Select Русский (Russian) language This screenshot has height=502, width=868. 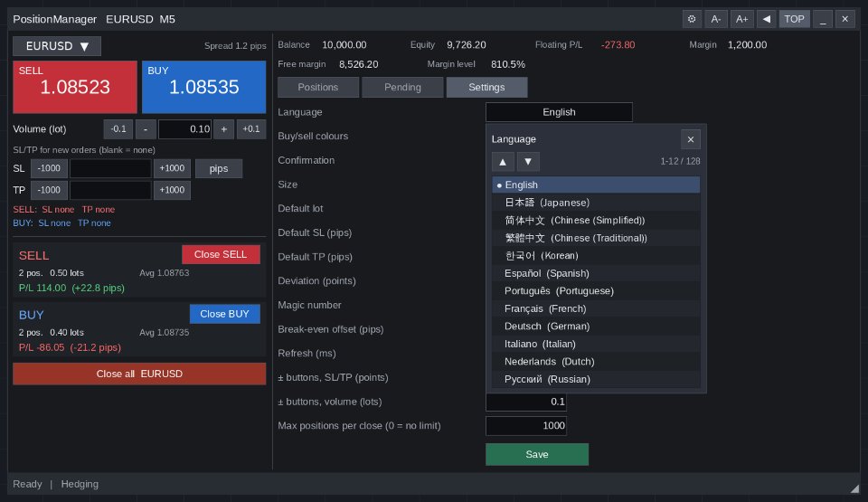pos(596,380)
